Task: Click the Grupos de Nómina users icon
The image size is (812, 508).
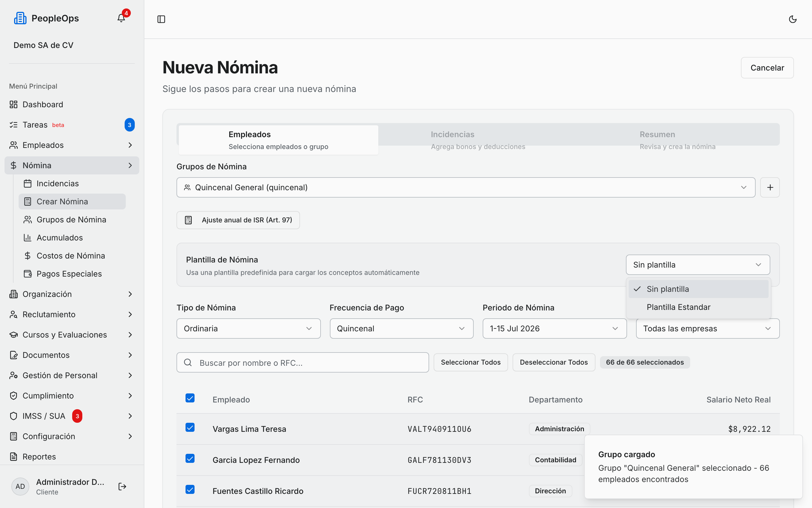Action: point(28,220)
